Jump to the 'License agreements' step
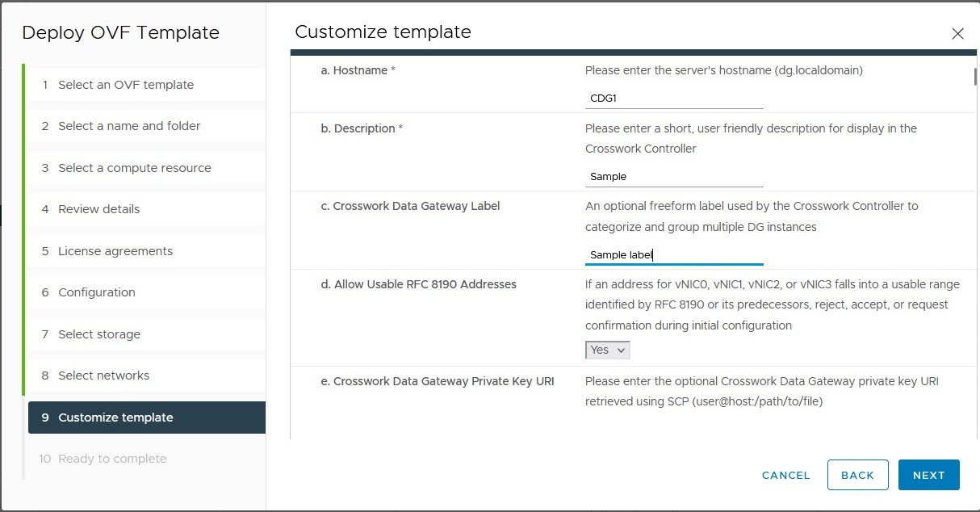The width and height of the screenshot is (980, 512). point(115,250)
